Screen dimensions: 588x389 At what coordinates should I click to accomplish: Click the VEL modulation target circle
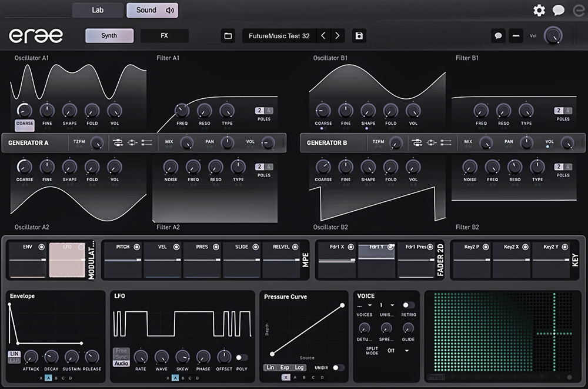(x=176, y=247)
